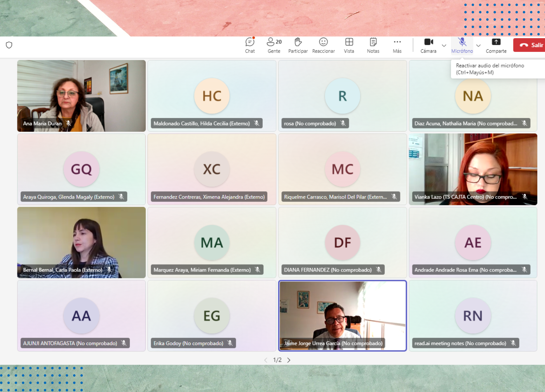
Task: Select Jaime Jorge Urrea García video tile
Action: point(342,315)
